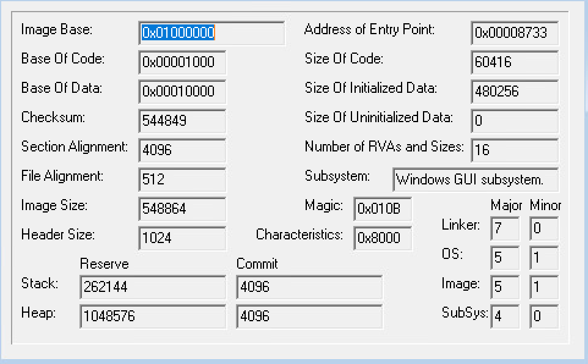Click the Section Alignment field
This screenshot has height=364, width=588.
click(182, 150)
